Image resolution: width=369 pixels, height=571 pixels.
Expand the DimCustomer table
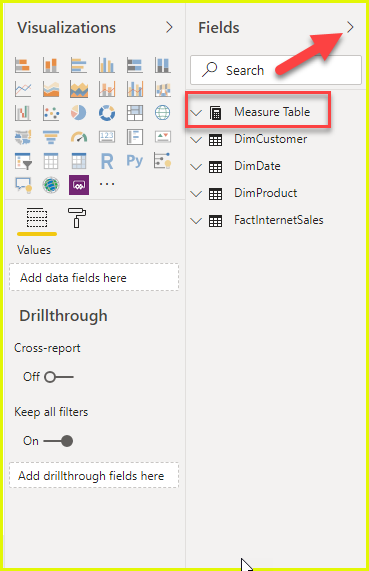tap(196, 139)
